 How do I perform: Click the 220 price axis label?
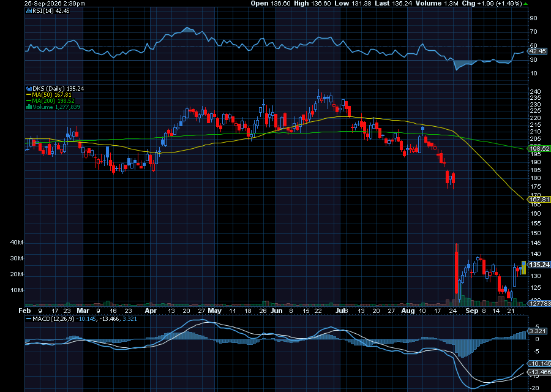(535, 118)
